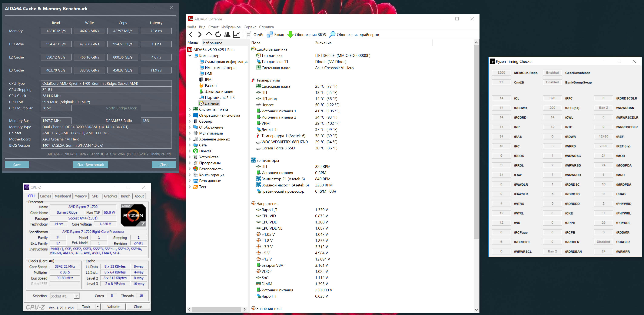Click the Back navigation arrow in AIDA64 toolbar
The height and width of the screenshot is (315, 644).
(x=191, y=34)
